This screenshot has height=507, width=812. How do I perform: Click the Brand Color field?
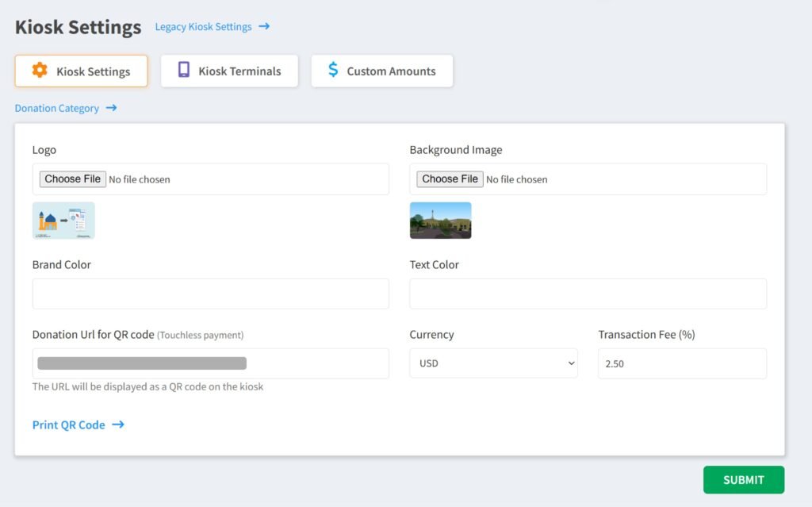[x=210, y=294]
